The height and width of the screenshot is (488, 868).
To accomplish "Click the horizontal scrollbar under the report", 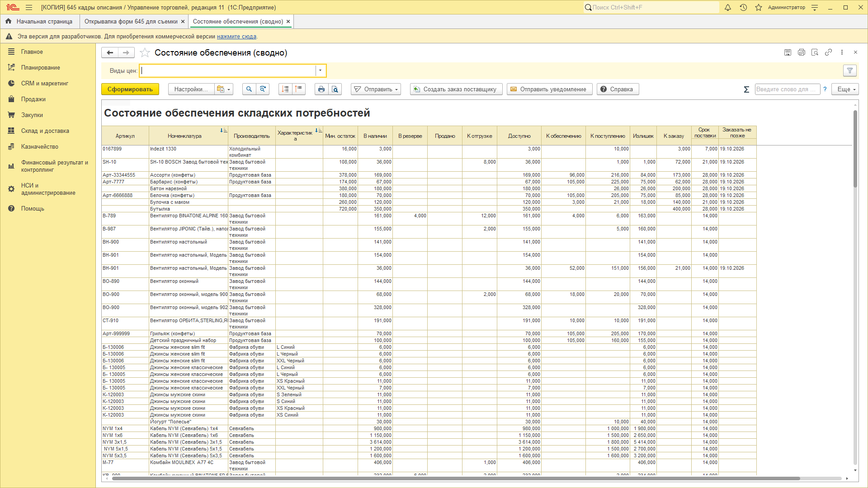I will coord(456,479).
